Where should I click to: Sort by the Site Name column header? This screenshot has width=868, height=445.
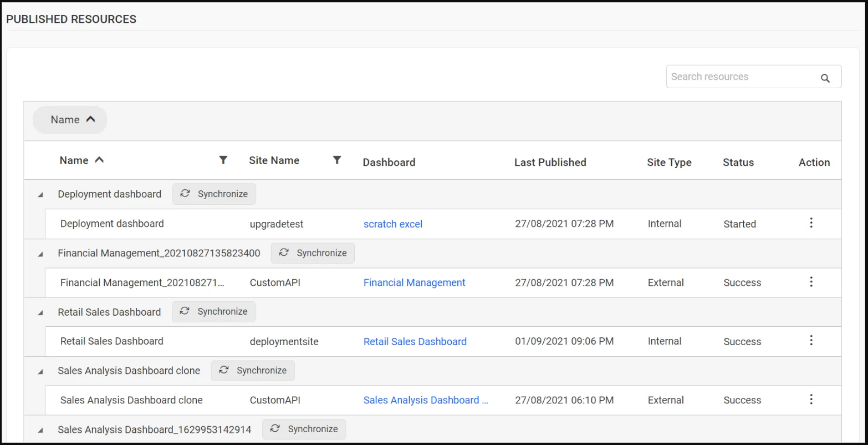coord(274,160)
